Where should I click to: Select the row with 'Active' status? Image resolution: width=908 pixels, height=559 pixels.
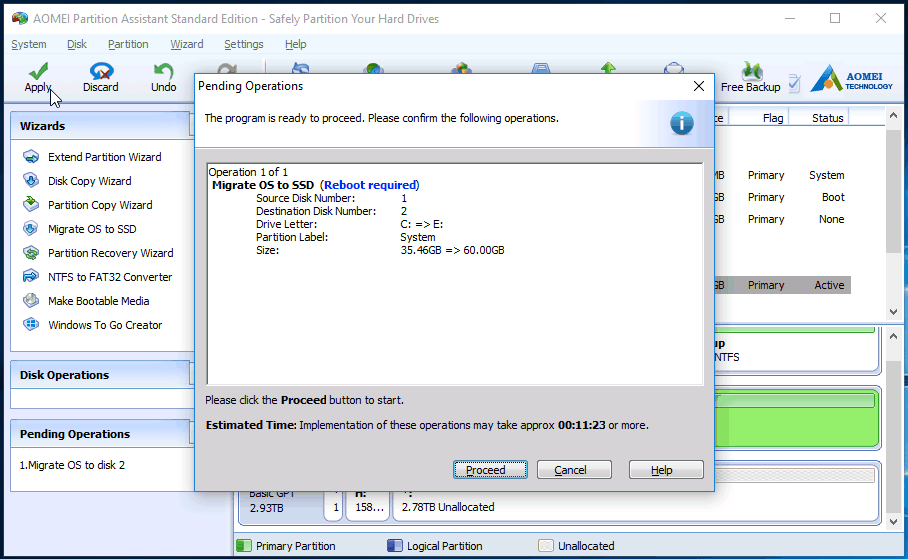point(783,285)
